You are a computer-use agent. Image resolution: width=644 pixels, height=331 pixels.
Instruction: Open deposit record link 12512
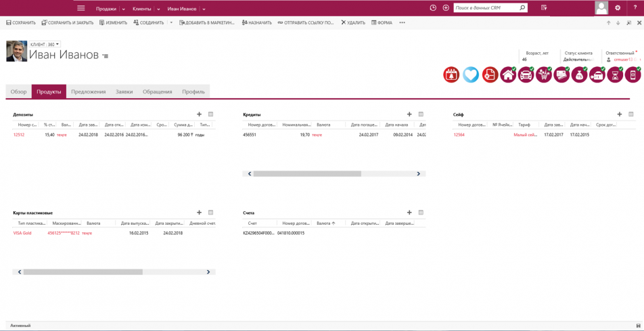[x=19, y=135]
